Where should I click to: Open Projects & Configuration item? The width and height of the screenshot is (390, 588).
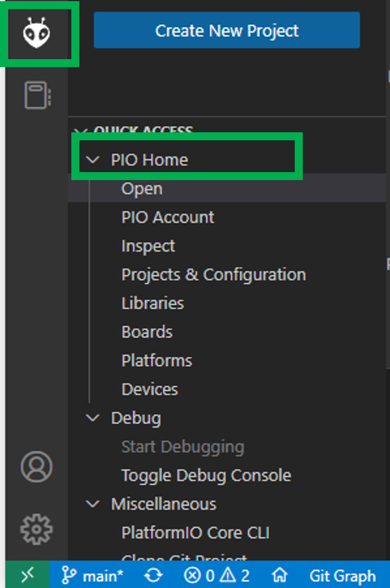[x=214, y=275]
